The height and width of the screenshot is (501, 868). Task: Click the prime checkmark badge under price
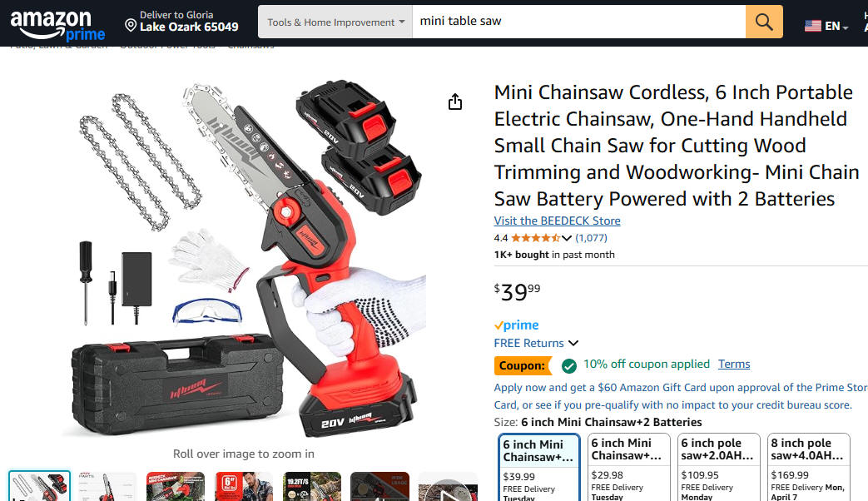tap(517, 325)
